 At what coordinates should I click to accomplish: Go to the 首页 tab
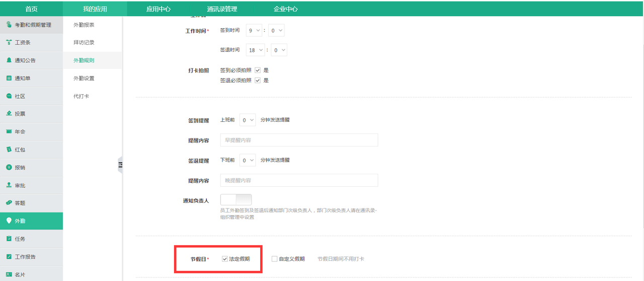click(x=31, y=9)
